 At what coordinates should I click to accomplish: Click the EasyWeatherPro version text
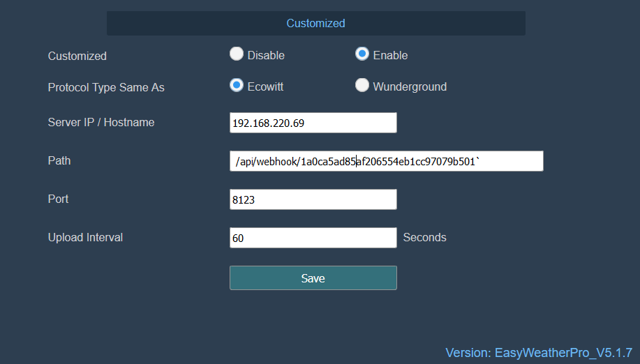539,353
